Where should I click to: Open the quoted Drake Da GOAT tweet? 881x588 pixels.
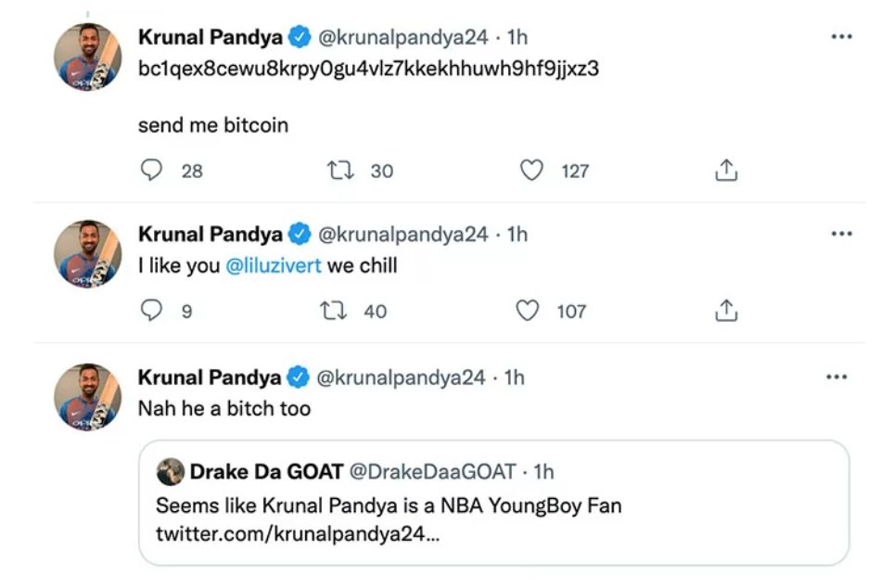(x=493, y=505)
